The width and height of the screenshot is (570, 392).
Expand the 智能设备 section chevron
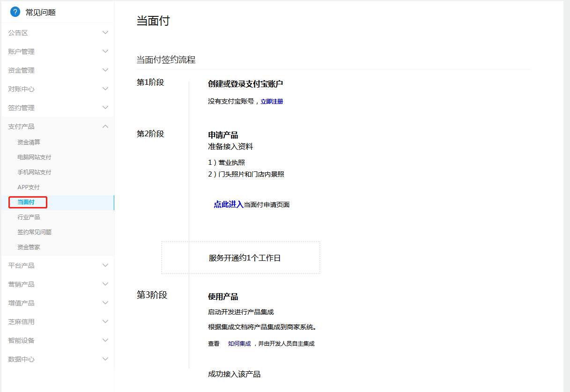(x=105, y=340)
